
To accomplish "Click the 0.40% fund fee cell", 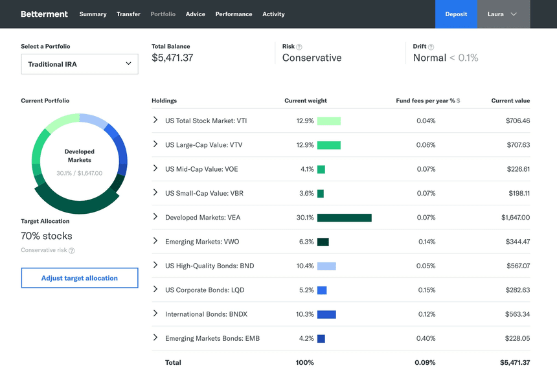I will (x=426, y=338).
